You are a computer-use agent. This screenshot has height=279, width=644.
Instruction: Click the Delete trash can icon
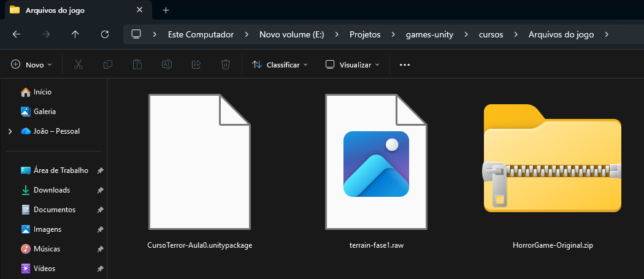(226, 64)
